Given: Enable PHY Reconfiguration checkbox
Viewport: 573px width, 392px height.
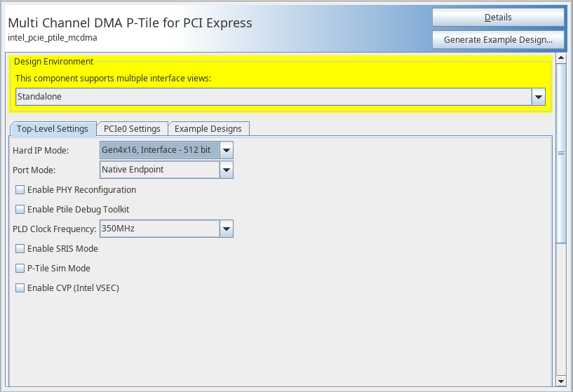Looking at the screenshot, I should tap(20, 190).
